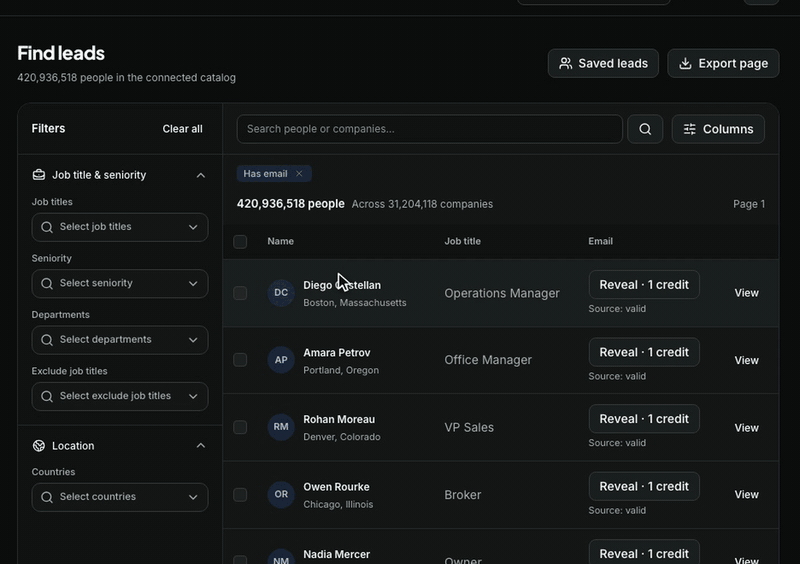Click the RM avatar for Rohan Moreau
Image resolution: width=800 pixels, height=564 pixels.
281,427
